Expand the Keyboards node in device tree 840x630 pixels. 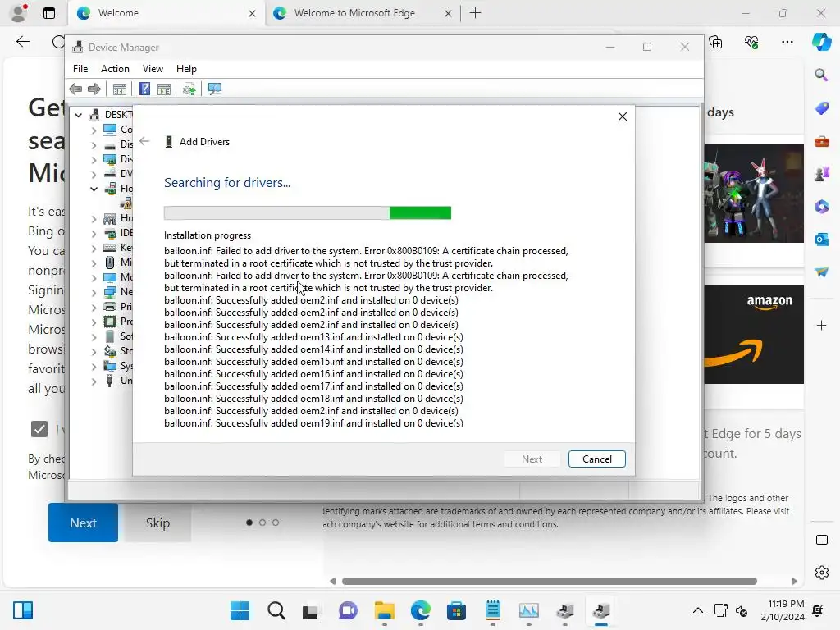coord(94,248)
